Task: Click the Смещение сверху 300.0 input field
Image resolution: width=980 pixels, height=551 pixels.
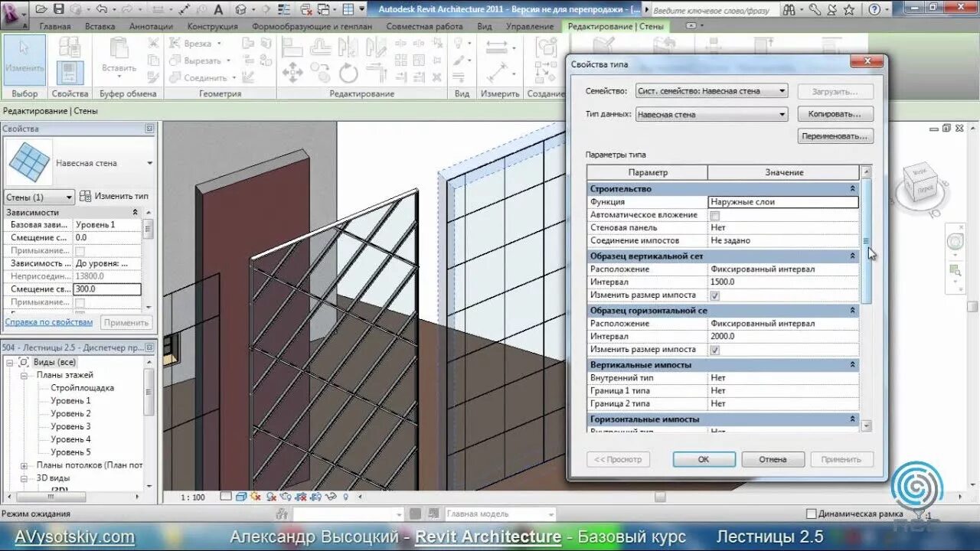Action: tap(106, 289)
